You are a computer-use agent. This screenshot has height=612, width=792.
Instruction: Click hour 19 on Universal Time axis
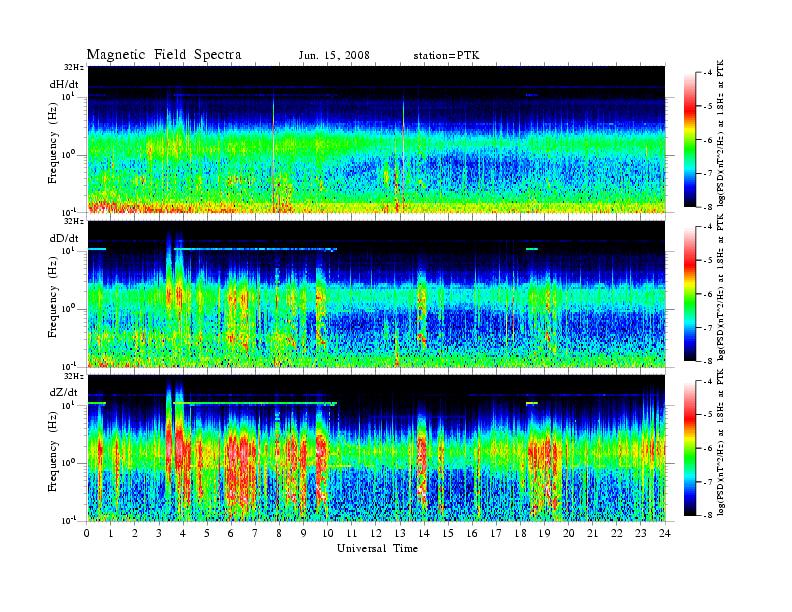[x=544, y=534]
